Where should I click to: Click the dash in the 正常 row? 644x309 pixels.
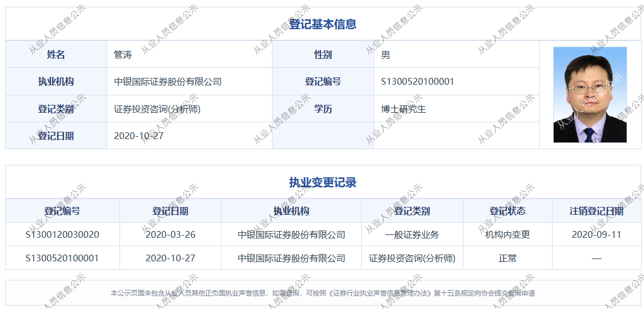(x=596, y=259)
